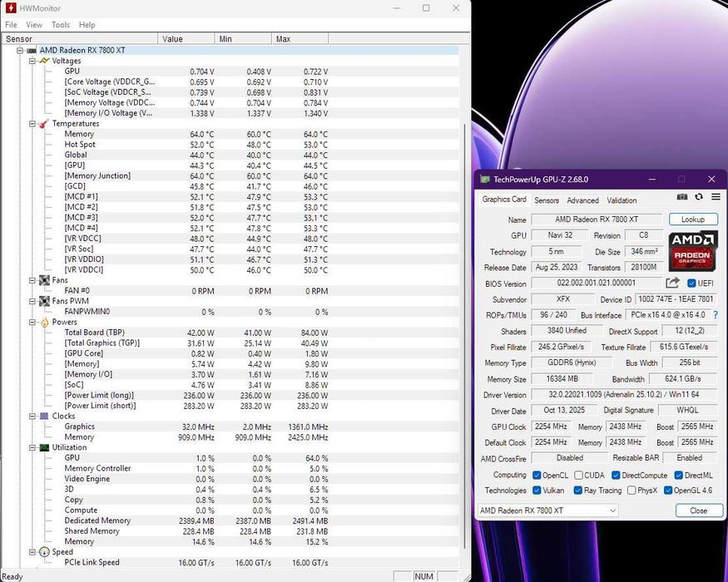Open the Tools menu in HWMonitor
The width and height of the screenshot is (728, 582).
click(x=61, y=25)
